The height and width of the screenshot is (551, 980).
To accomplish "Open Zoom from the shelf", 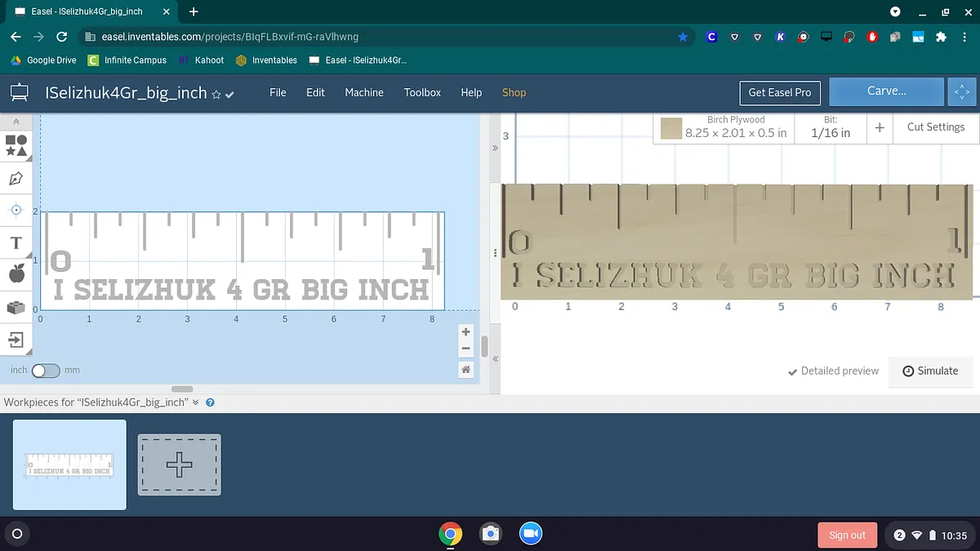I will coord(531,534).
